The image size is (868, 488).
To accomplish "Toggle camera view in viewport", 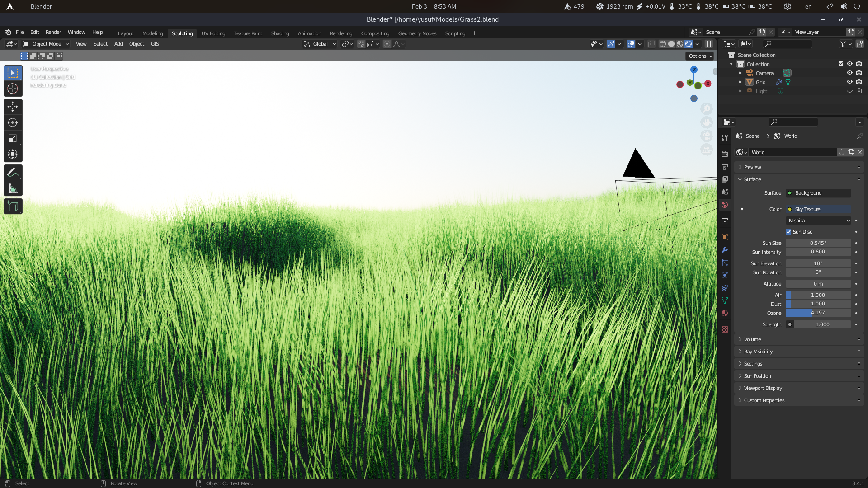I will click(x=707, y=136).
